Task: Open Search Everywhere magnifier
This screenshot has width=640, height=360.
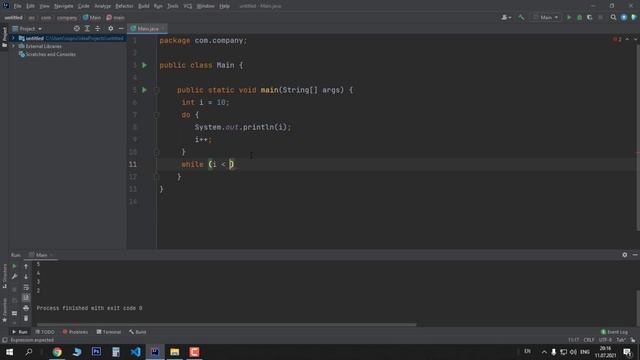Action: (613, 18)
